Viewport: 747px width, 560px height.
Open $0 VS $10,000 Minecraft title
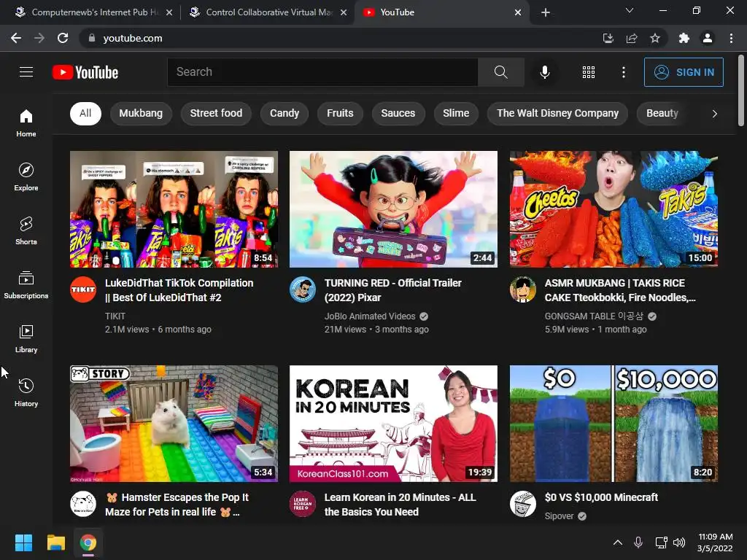[x=601, y=497]
